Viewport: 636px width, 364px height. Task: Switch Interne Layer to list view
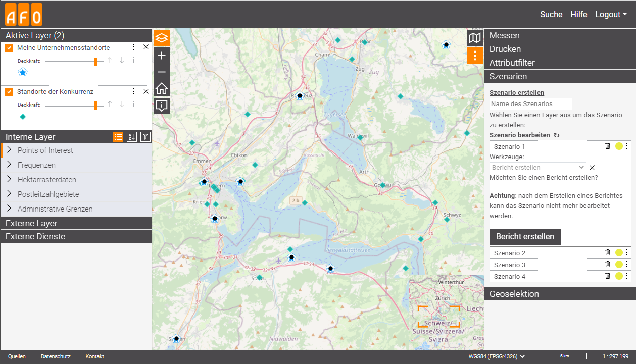coord(118,136)
